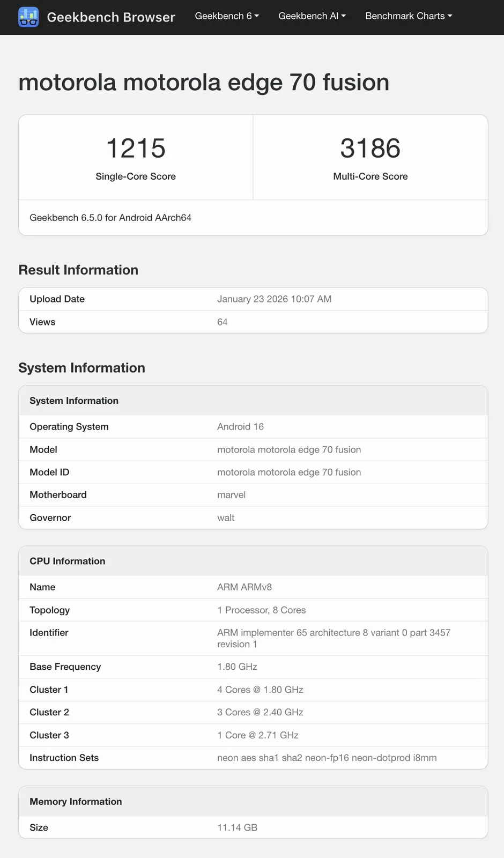Click the single-core score 1215

pos(136,149)
